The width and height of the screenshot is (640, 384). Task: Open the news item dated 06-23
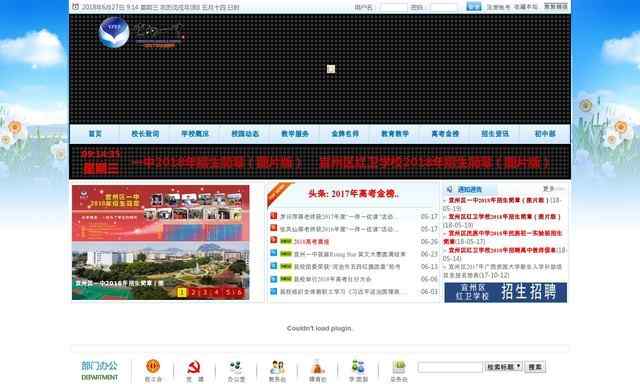(x=349, y=254)
